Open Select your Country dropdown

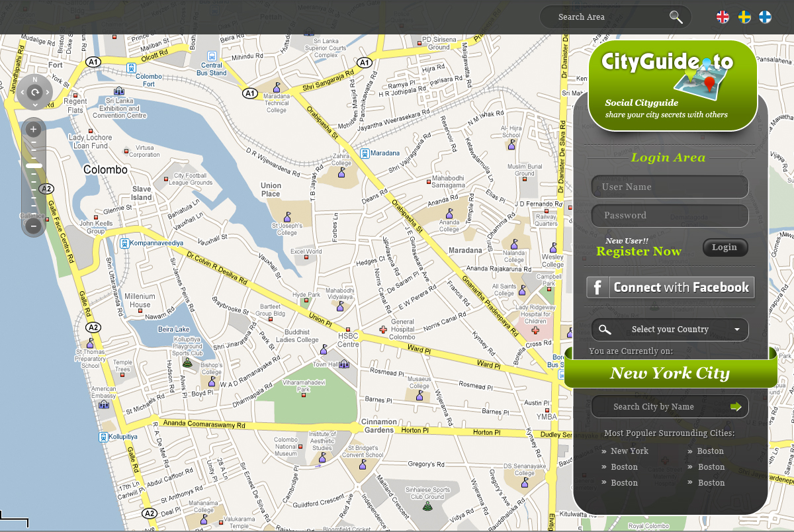tap(670, 330)
